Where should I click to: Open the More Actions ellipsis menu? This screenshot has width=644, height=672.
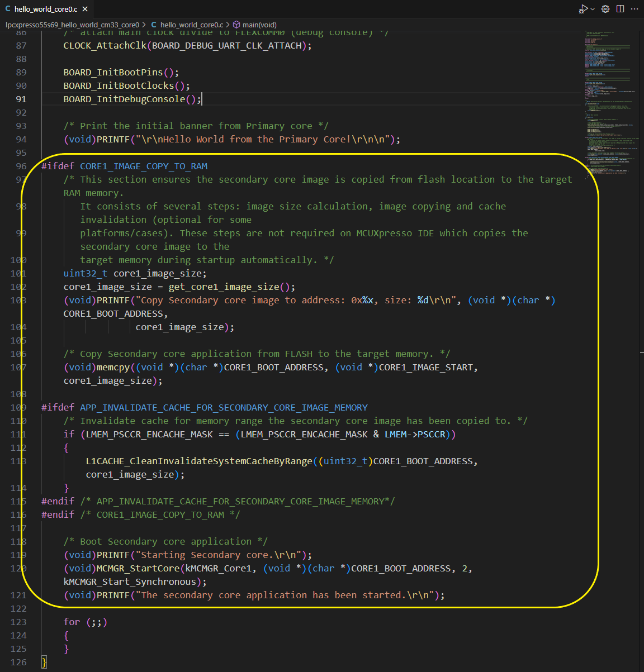(634, 9)
